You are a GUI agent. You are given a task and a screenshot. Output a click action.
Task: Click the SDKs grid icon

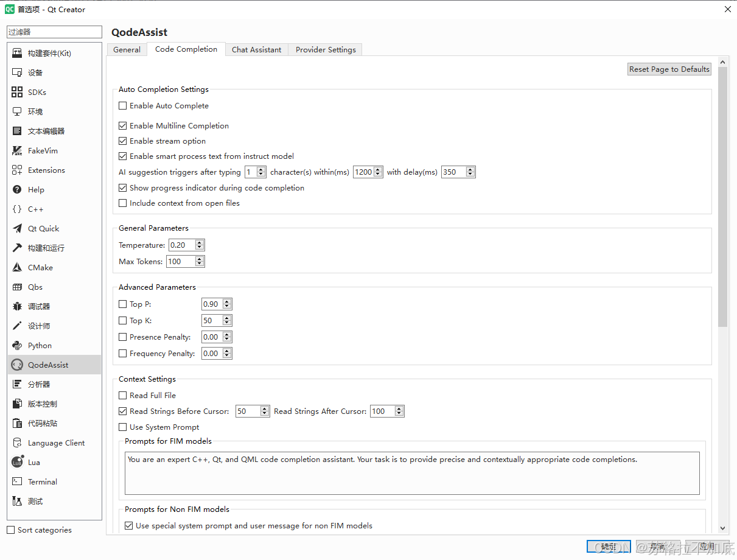[x=17, y=93]
